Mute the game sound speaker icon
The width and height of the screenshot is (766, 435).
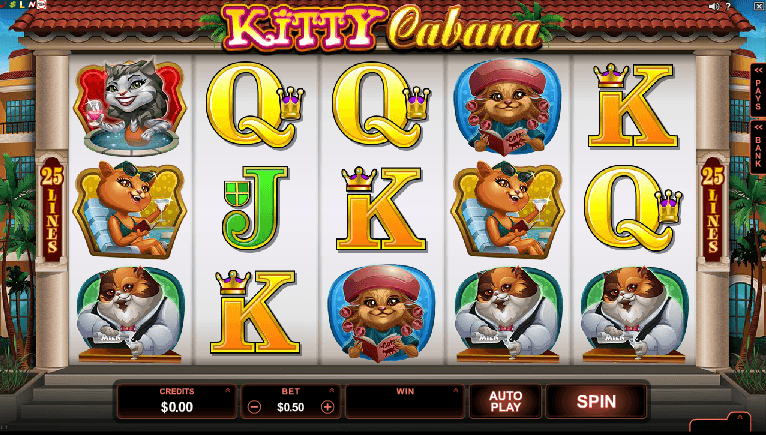tap(714, 6)
